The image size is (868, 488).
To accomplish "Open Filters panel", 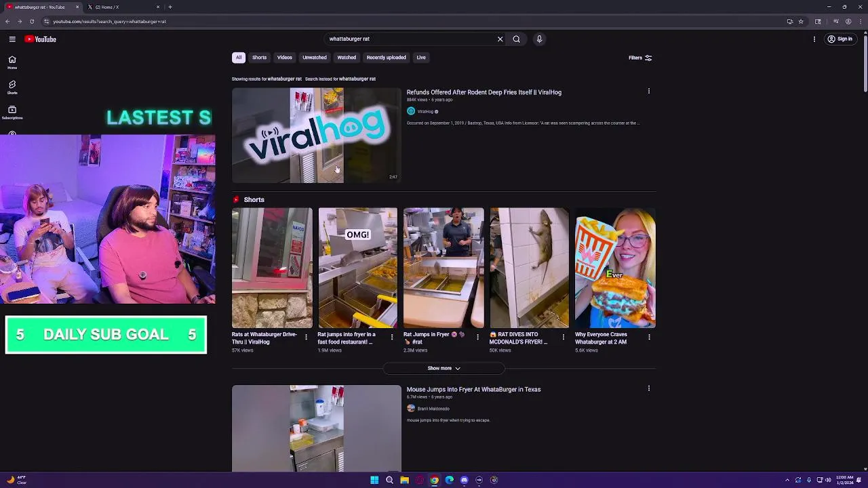I will (x=639, y=58).
